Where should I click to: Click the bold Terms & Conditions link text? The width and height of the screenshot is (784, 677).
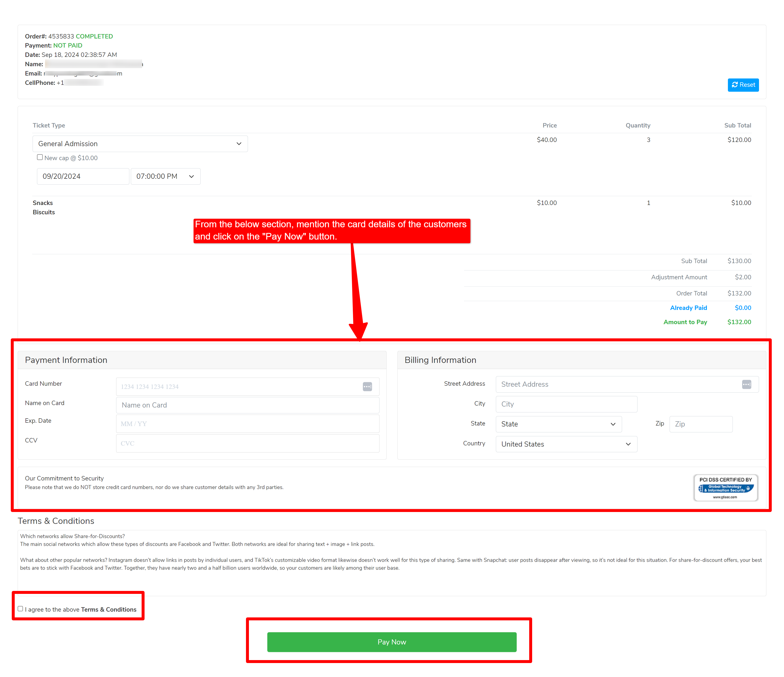click(x=109, y=609)
